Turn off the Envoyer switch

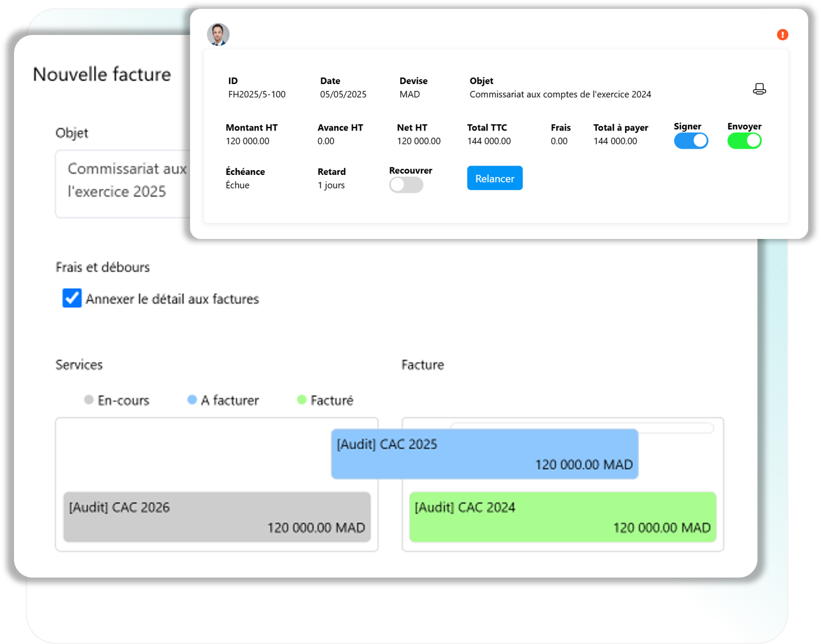click(744, 141)
